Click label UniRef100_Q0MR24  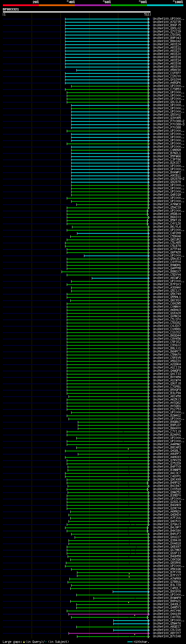(x=167, y=316)
